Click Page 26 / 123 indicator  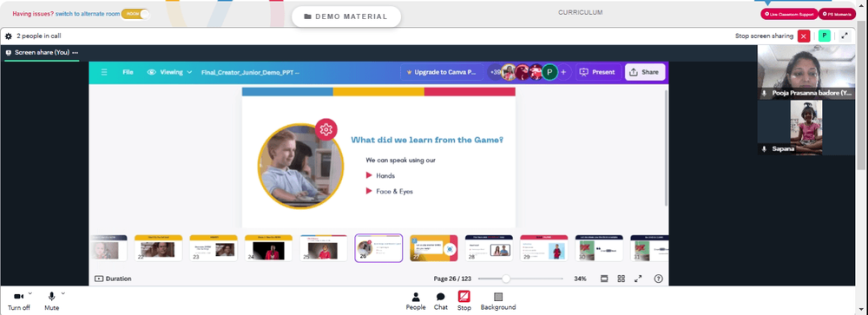(x=451, y=279)
